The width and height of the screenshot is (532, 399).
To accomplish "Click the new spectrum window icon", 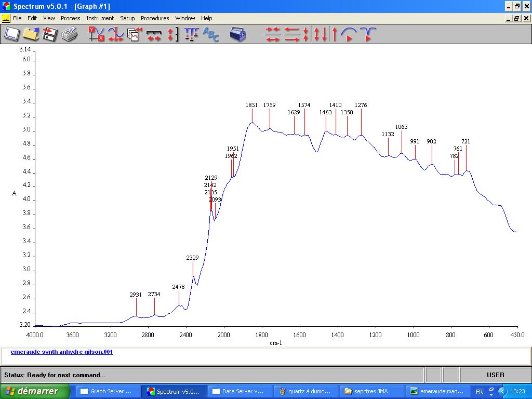I will [12, 34].
